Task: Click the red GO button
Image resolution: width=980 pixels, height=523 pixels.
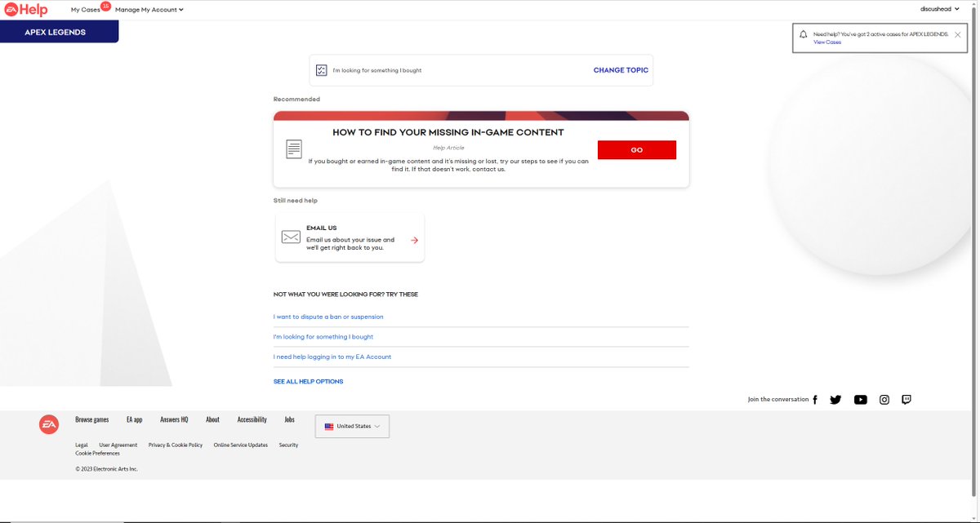Action: pos(637,150)
